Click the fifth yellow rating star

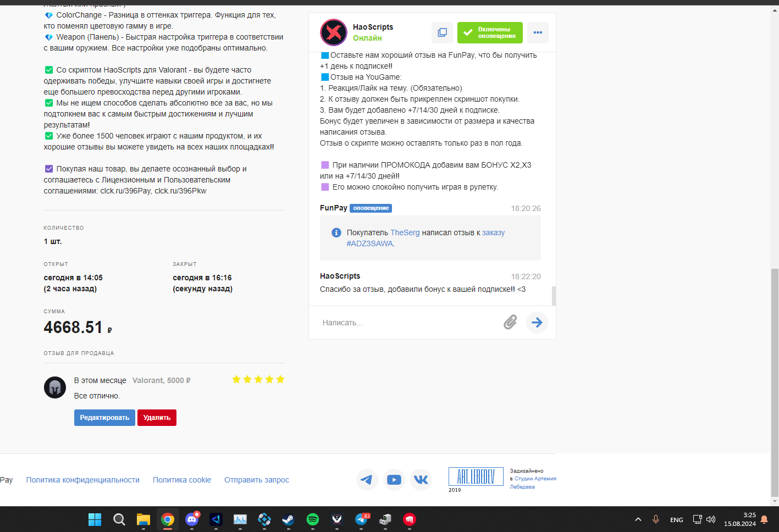pos(280,379)
